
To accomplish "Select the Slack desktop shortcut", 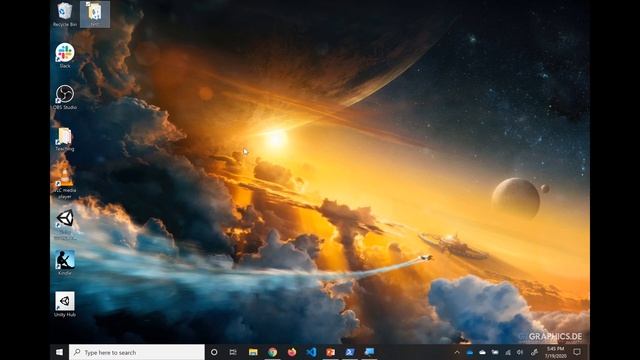I will (65, 56).
